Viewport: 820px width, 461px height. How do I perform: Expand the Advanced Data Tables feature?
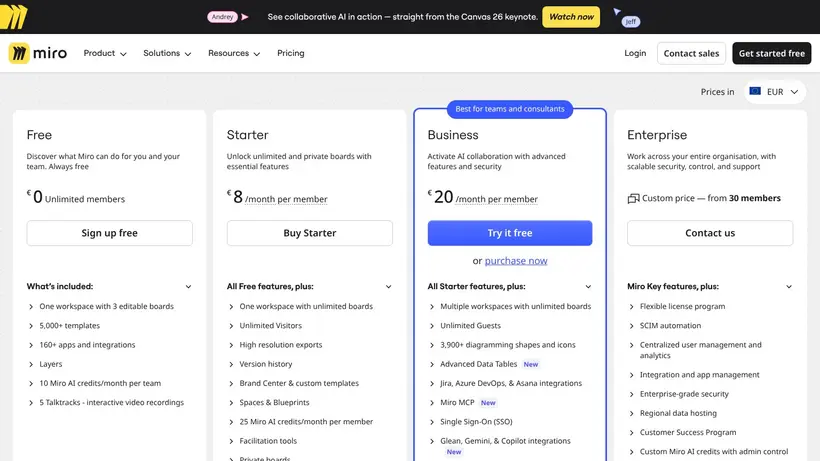[484, 364]
